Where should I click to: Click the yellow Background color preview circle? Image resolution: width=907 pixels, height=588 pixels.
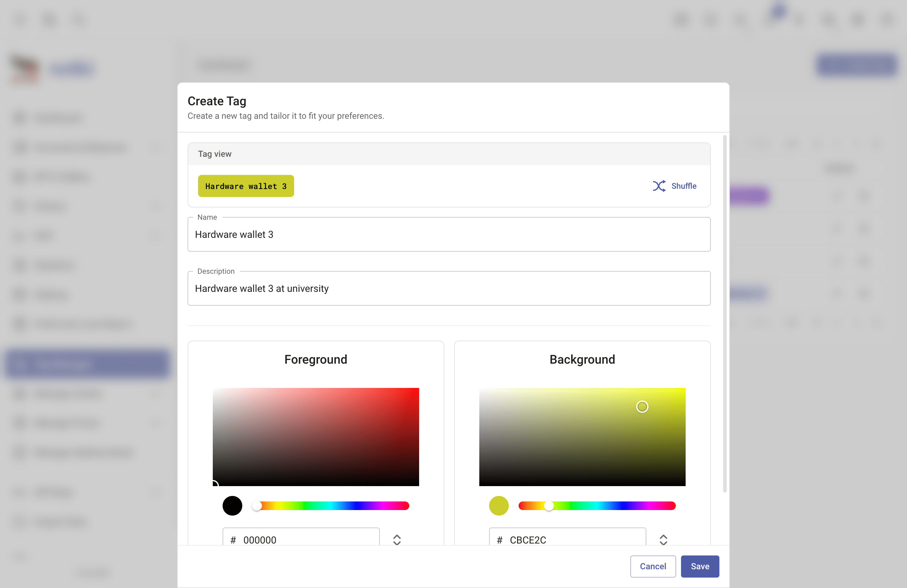[498, 506]
